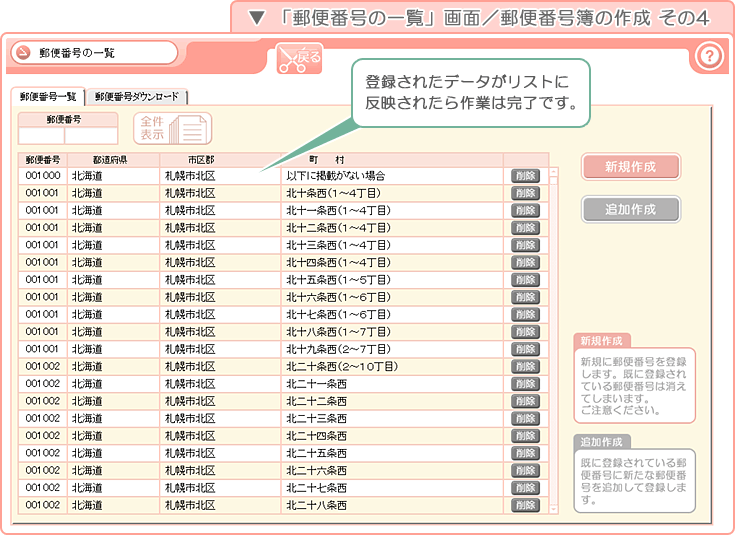The width and height of the screenshot is (735, 535).
Task: Click the round icon beside 郵便番号の一覧 title
Action: pos(23,54)
